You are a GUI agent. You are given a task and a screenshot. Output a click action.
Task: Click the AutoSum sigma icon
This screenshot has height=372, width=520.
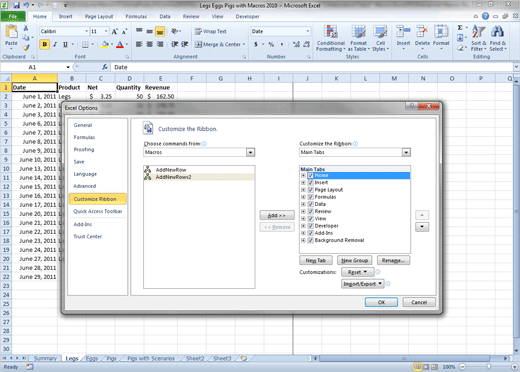[x=460, y=28]
